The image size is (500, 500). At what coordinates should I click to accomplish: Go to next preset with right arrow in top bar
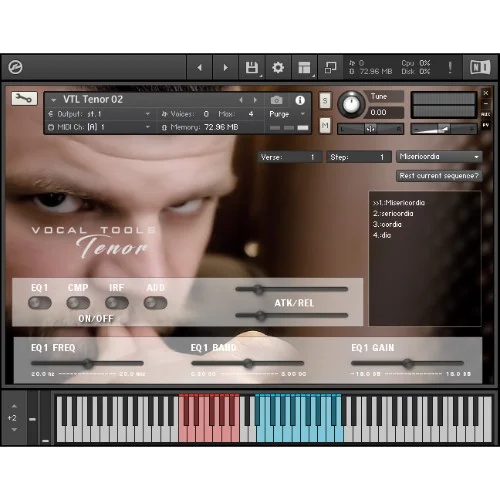tap(225, 68)
